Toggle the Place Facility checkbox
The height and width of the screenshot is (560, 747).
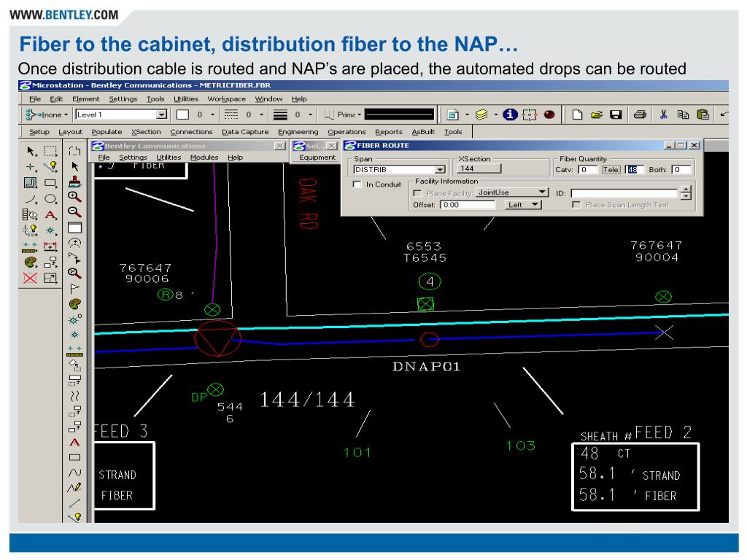coord(418,192)
